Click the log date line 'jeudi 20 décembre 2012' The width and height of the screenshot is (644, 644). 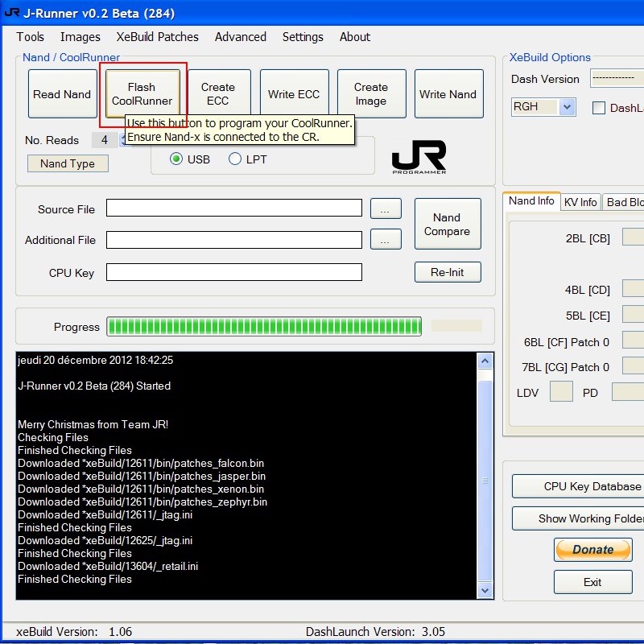(x=95, y=360)
